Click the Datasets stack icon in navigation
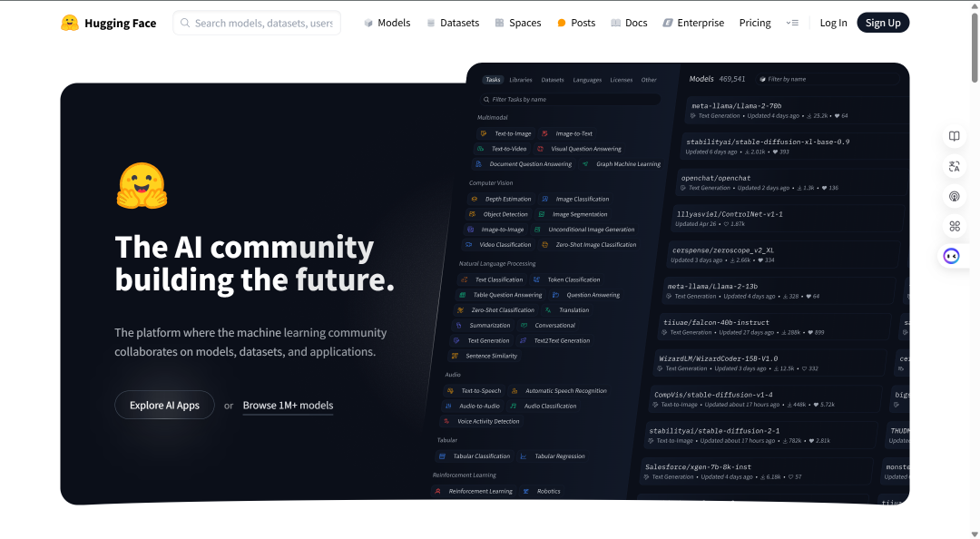Viewport: 980px width, 539px height. [431, 23]
